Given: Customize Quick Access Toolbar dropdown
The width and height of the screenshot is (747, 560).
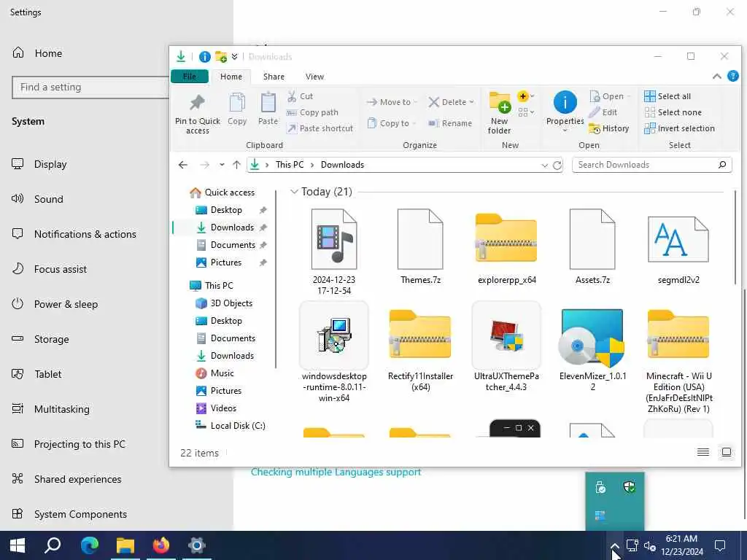Looking at the screenshot, I should click(x=234, y=57).
